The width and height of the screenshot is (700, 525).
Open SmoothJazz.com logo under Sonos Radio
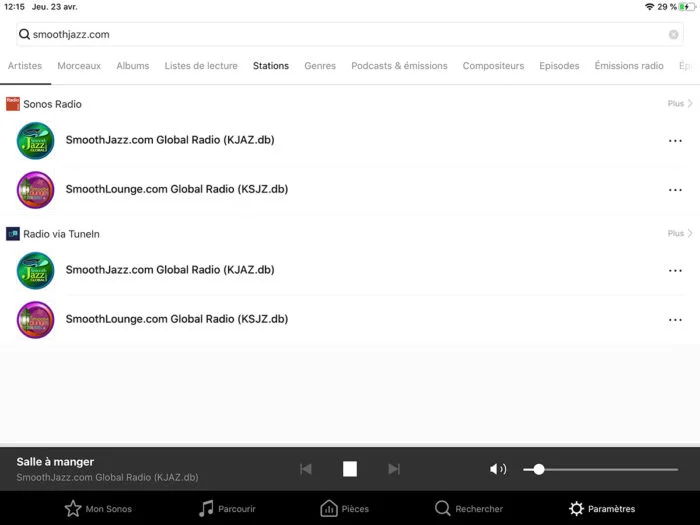point(35,140)
